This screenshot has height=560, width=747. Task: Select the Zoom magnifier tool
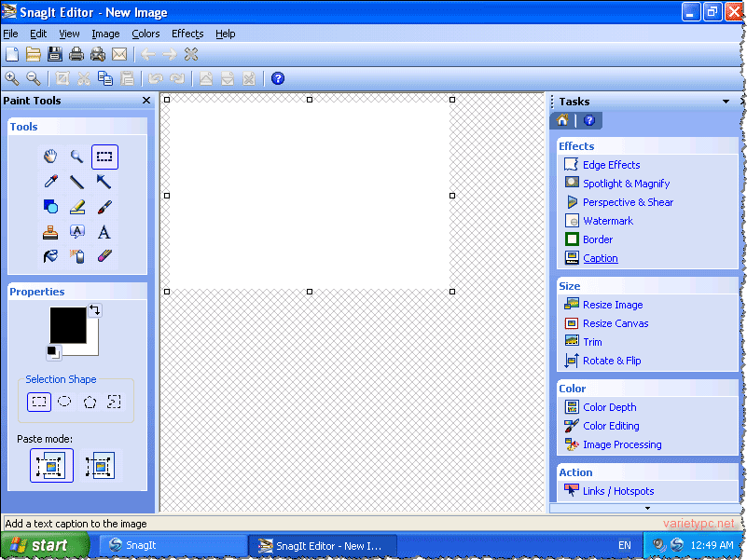point(76,157)
